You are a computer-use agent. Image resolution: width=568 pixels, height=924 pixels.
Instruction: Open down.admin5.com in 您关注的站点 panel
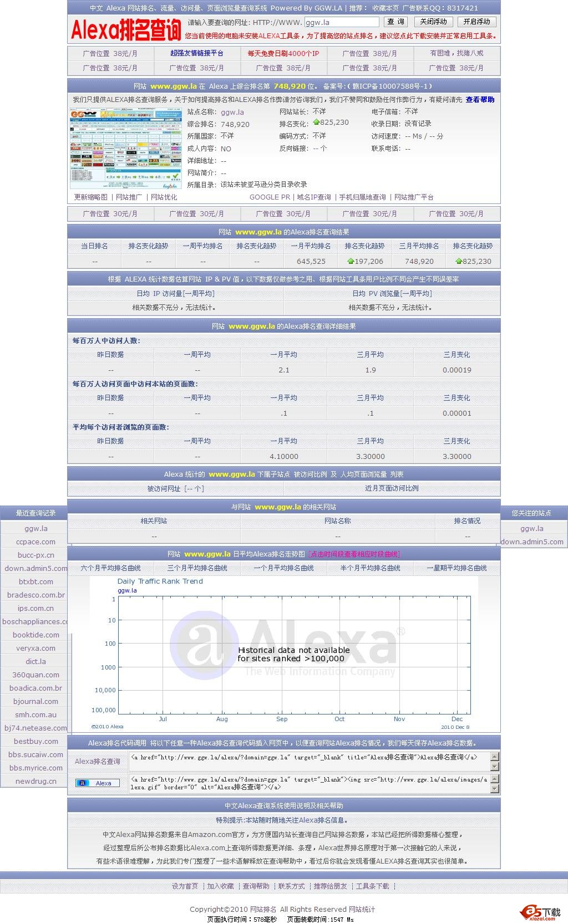coord(532,542)
